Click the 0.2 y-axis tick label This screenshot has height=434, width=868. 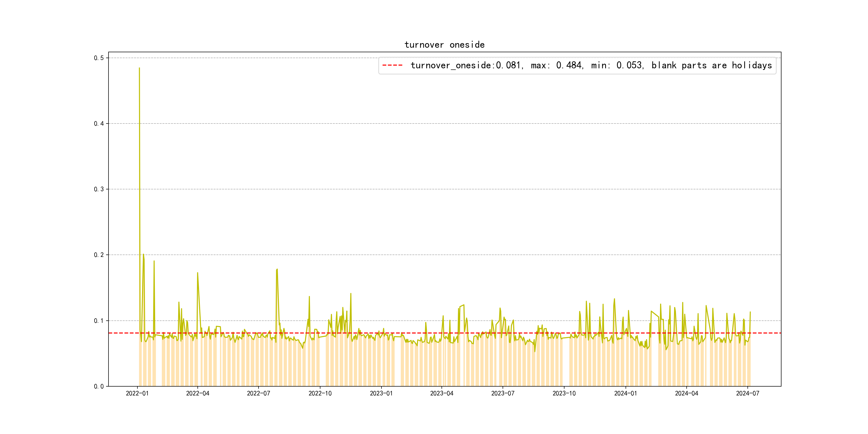[99, 255]
